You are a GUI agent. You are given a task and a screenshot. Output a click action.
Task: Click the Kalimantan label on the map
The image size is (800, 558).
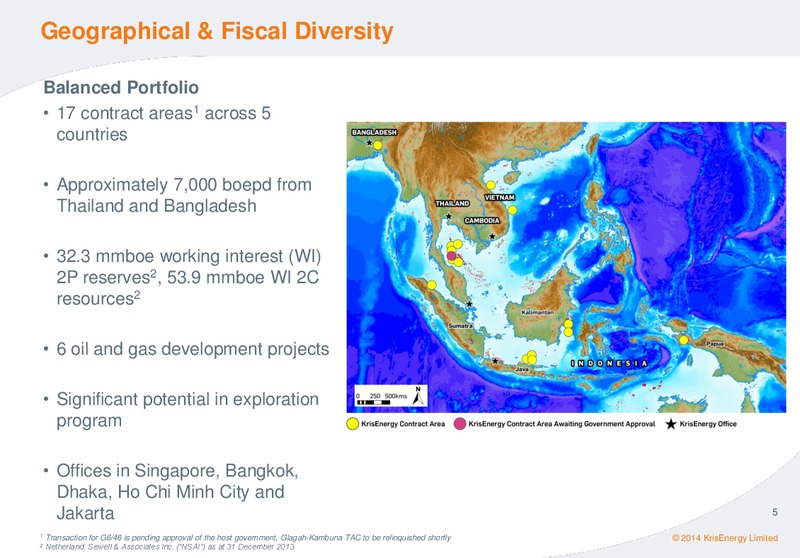coord(537,312)
